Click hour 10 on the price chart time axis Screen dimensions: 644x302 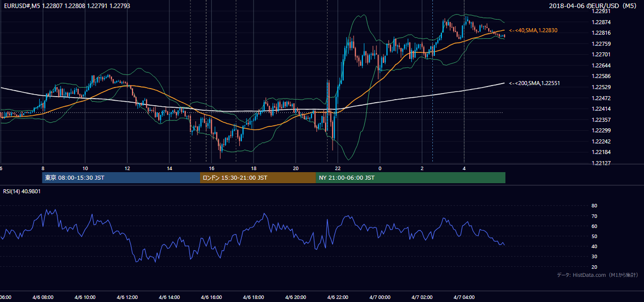click(85, 168)
